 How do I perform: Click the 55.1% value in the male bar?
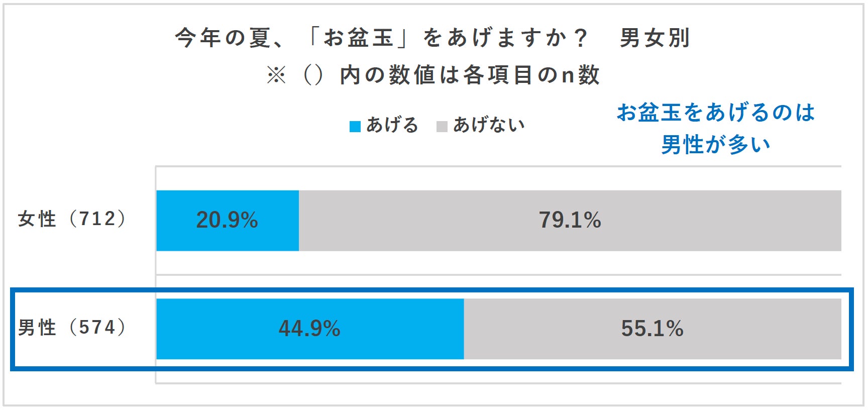pos(652,329)
